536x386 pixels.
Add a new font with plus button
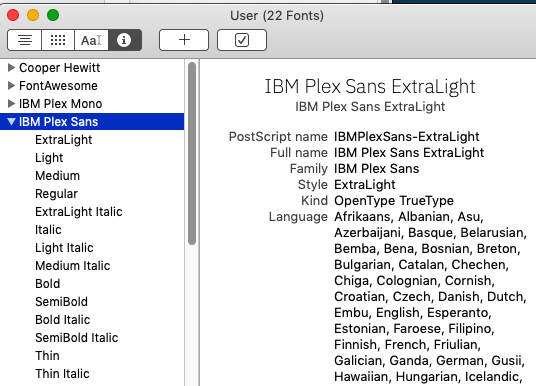(184, 40)
